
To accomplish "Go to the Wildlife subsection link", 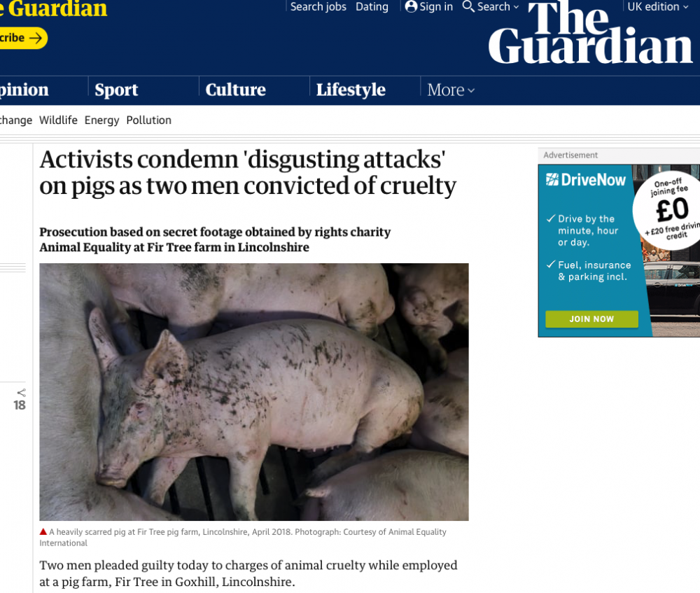I will (58, 120).
